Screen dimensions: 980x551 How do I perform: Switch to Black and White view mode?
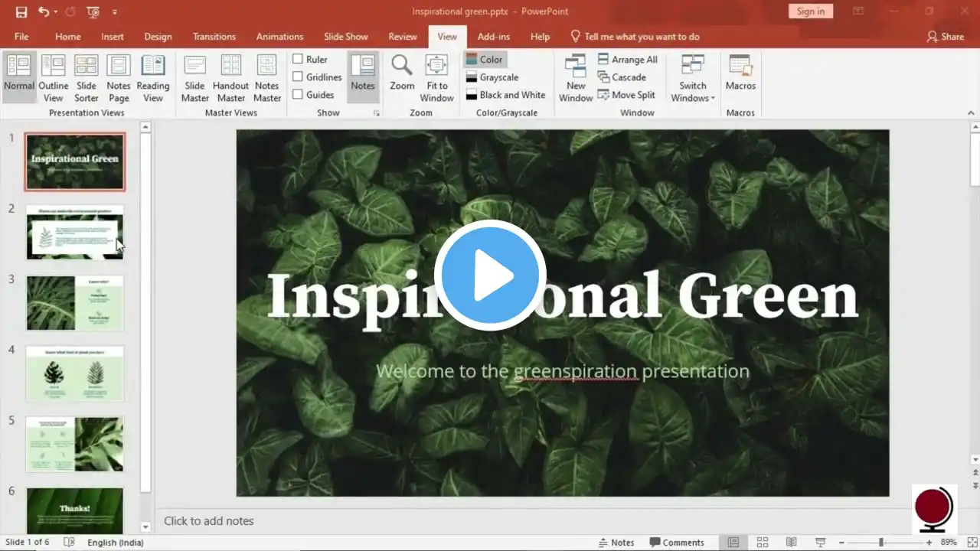coord(505,95)
